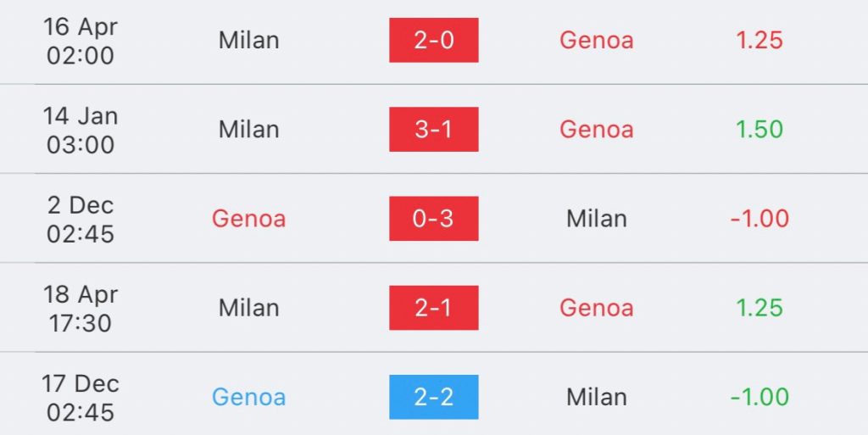
Task: Select Milan in the 2 Dec match
Action: 596,218
